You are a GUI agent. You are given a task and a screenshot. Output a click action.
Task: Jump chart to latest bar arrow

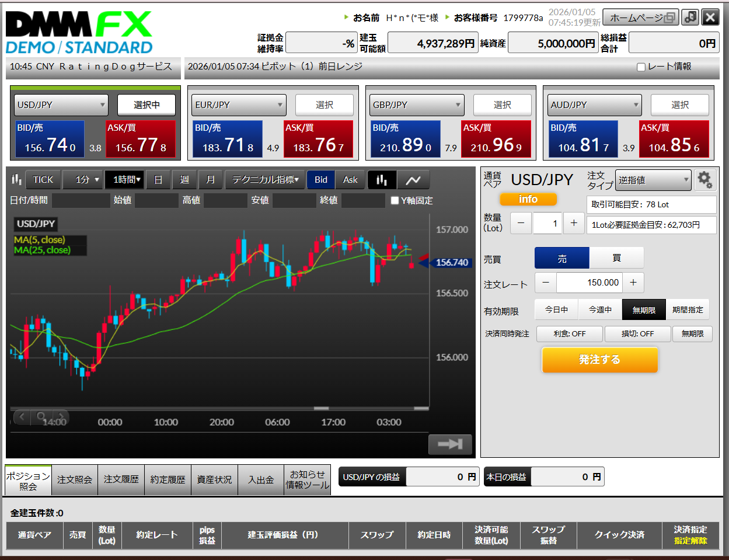[x=450, y=444]
